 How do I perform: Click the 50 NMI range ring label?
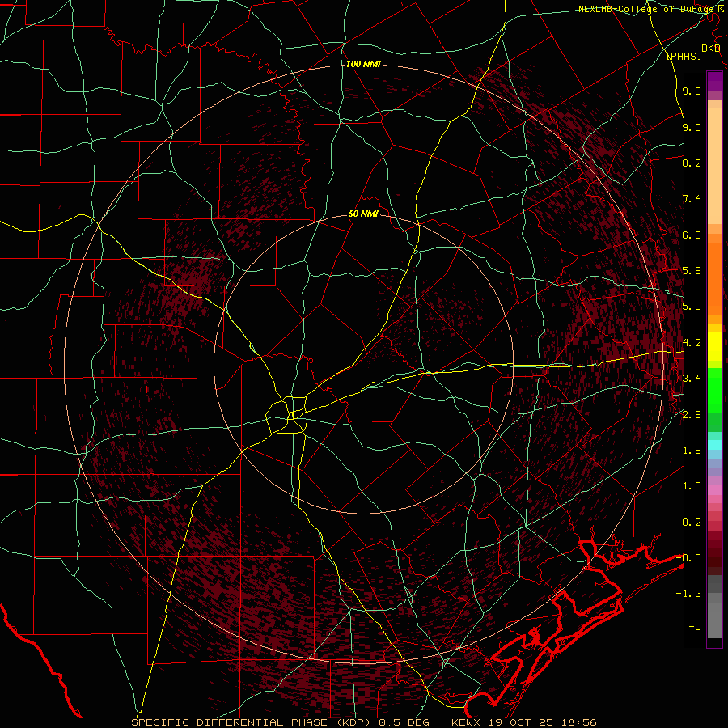click(x=363, y=214)
